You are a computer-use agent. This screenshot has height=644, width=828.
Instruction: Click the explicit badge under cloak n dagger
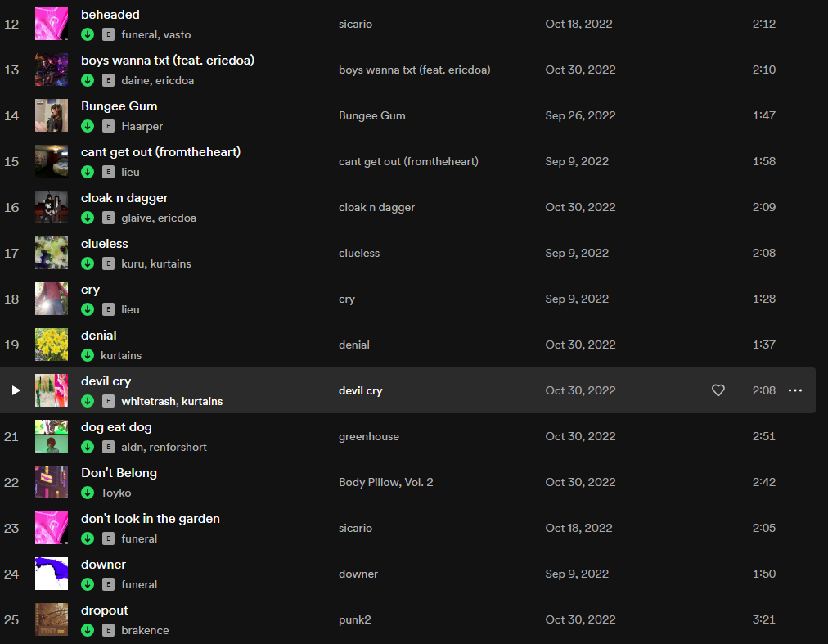tap(108, 218)
